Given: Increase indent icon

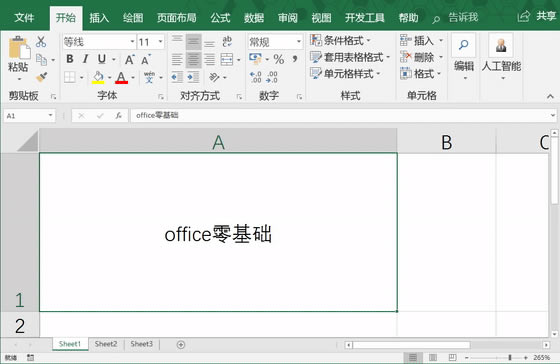Looking at the screenshot, I should point(193,77).
